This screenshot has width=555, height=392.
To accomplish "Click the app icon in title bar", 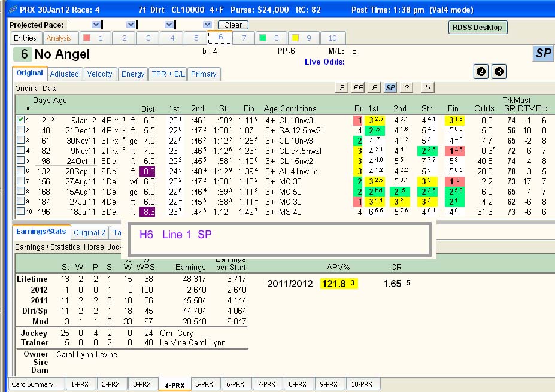I will 13,10.
